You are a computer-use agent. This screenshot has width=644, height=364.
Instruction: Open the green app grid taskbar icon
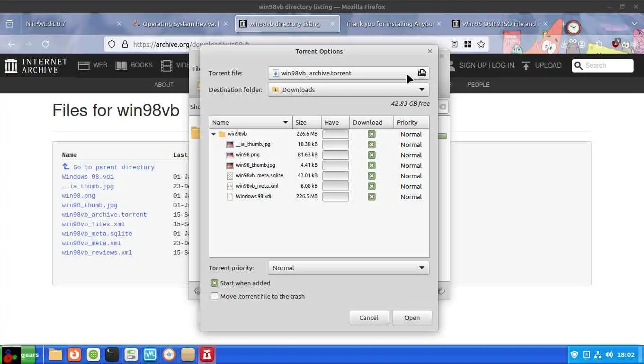[93, 355]
